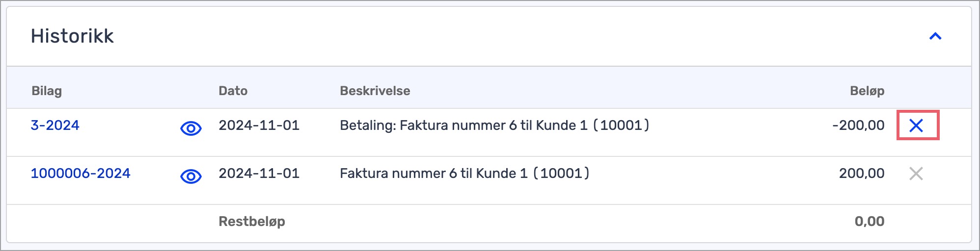Collapse the Historikk panel with chevron
The height and width of the screenshot is (251, 980).
click(x=935, y=36)
